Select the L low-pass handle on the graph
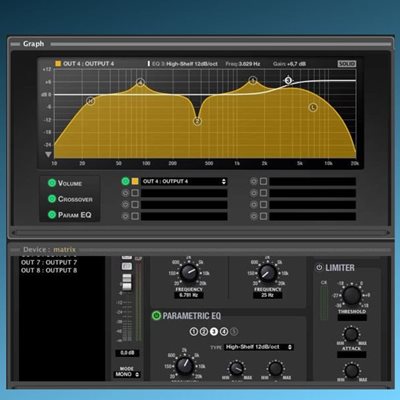 click(x=313, y=107)
